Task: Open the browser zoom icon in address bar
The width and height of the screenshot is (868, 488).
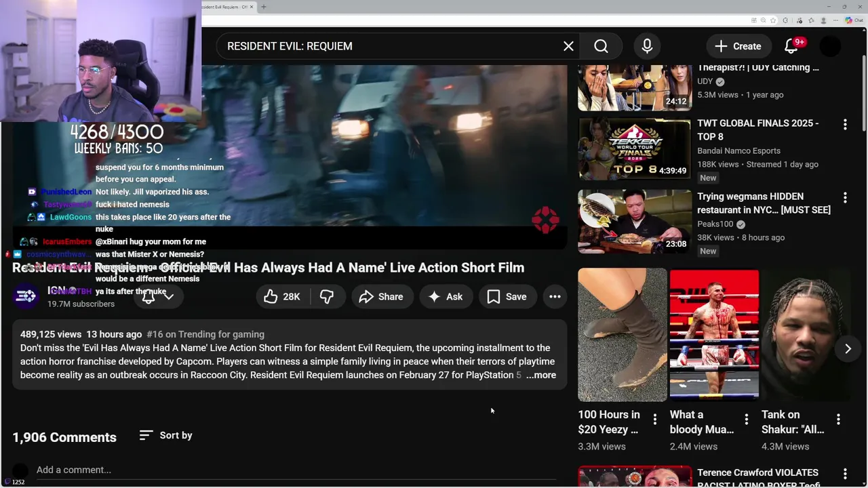Action: coord(764,20)
